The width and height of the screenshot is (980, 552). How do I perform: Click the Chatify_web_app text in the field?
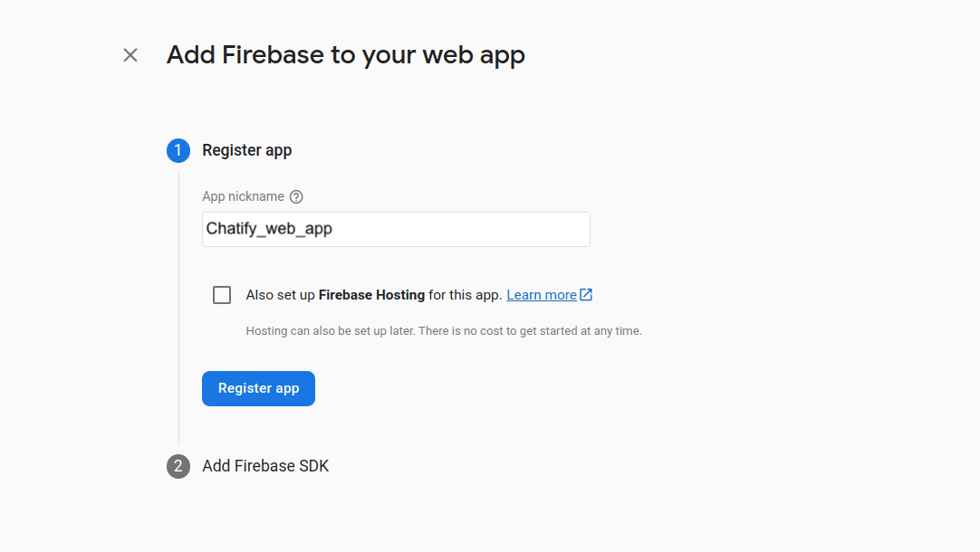coord(269,229)
